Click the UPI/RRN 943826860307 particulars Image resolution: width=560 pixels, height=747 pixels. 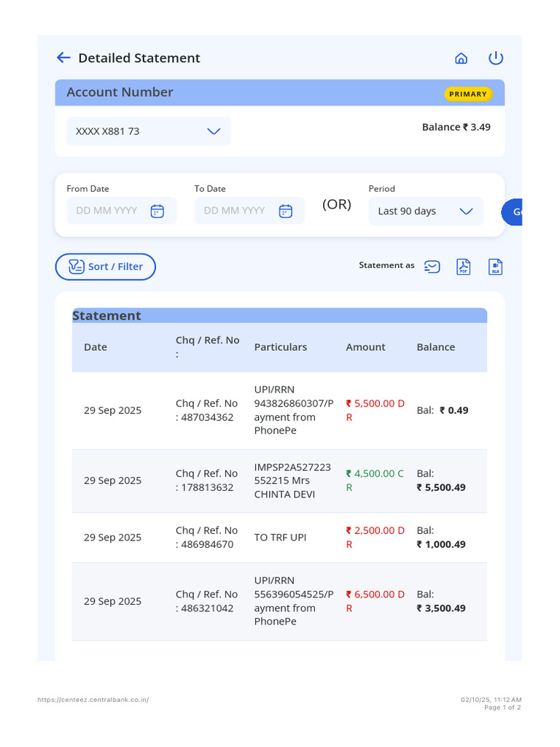(x=294, y=410)
